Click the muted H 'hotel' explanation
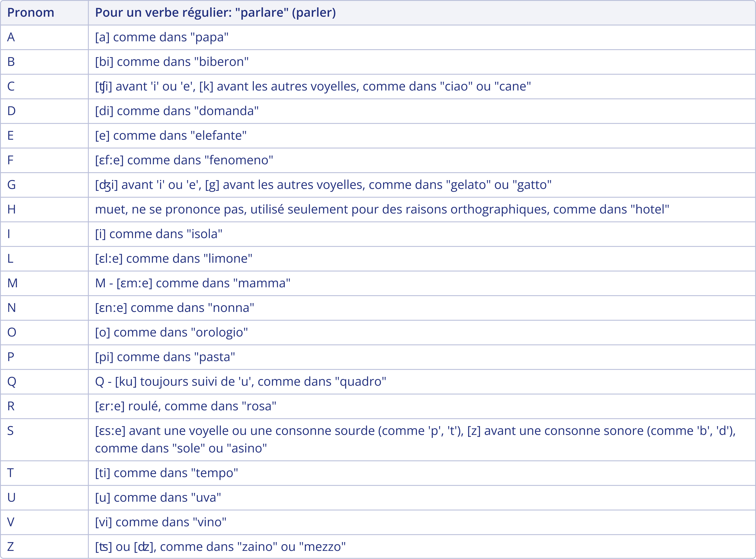The image size is (756, 559). (x=382, y=210)
